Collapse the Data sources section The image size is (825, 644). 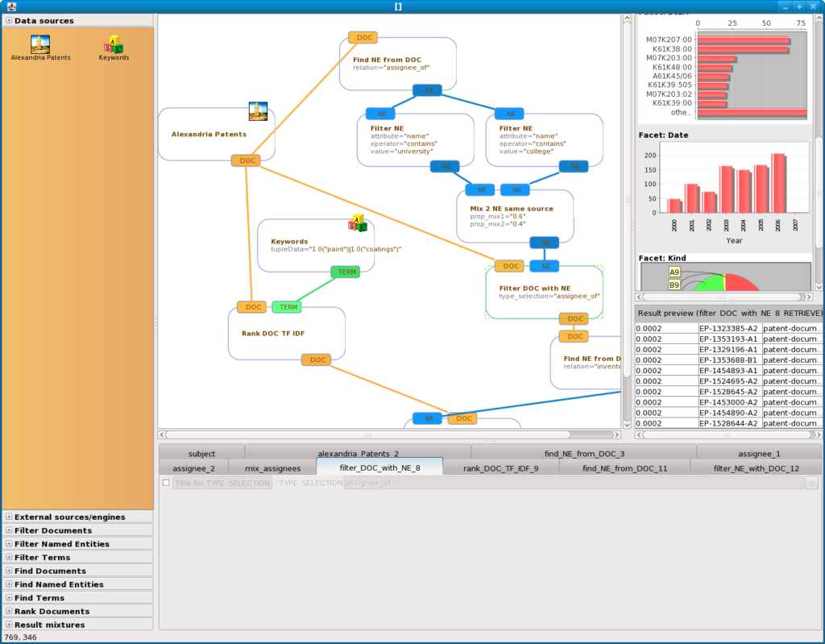(x=9, y=20)
